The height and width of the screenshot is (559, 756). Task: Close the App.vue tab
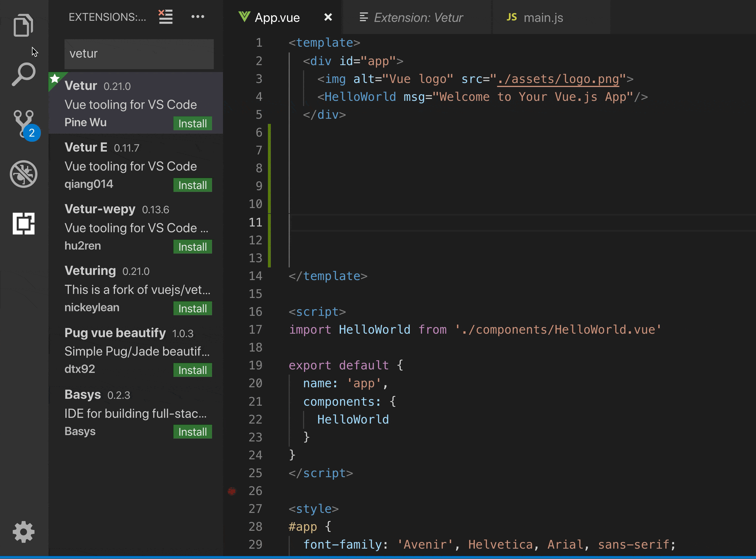[328, 17]
